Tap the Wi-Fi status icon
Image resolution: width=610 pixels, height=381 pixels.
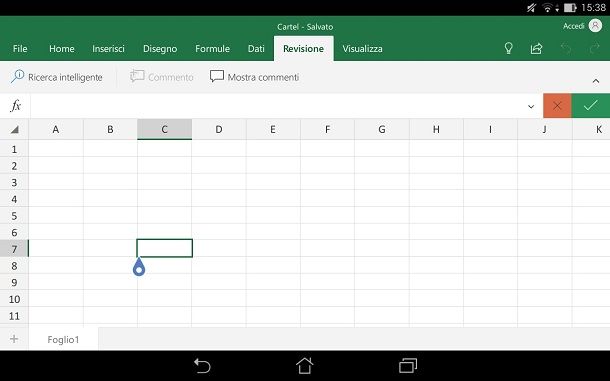point(547,7)
